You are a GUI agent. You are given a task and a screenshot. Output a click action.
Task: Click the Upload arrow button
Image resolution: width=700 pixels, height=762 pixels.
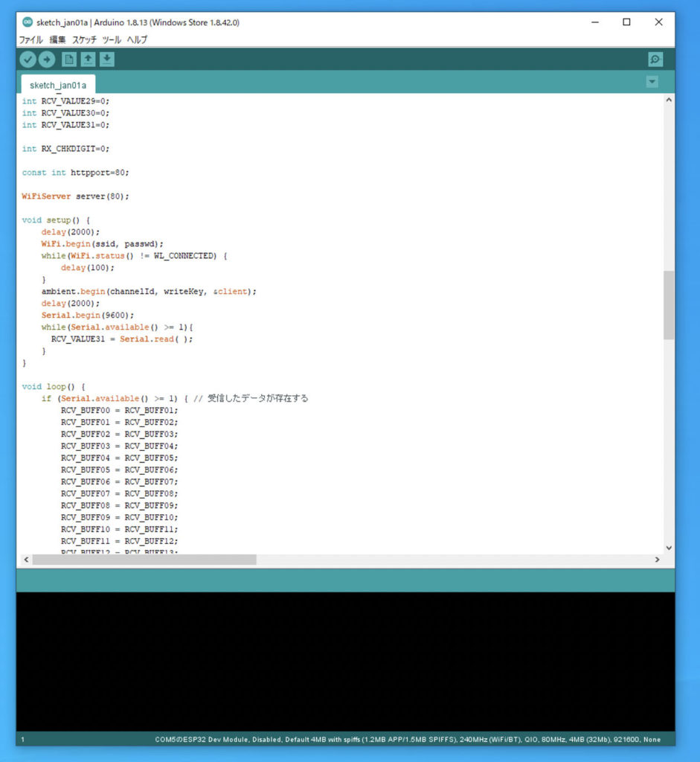tap(47, 60)
